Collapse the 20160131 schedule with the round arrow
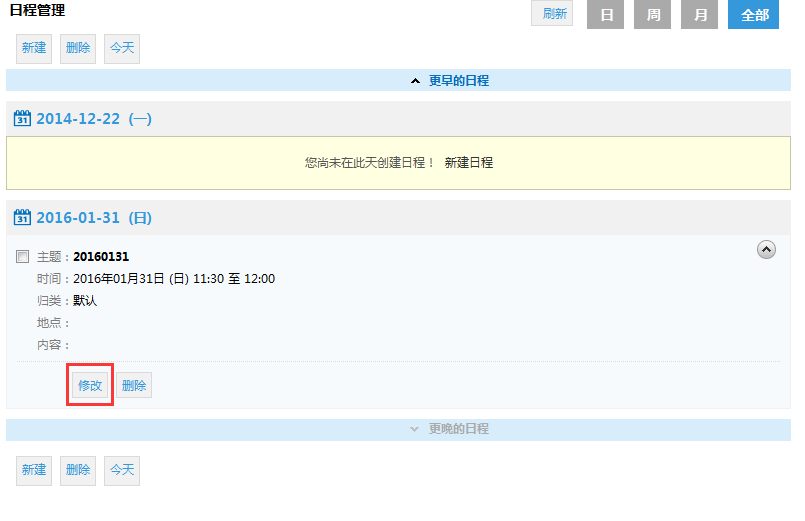805x521 pixels. (x=766, y=250)
